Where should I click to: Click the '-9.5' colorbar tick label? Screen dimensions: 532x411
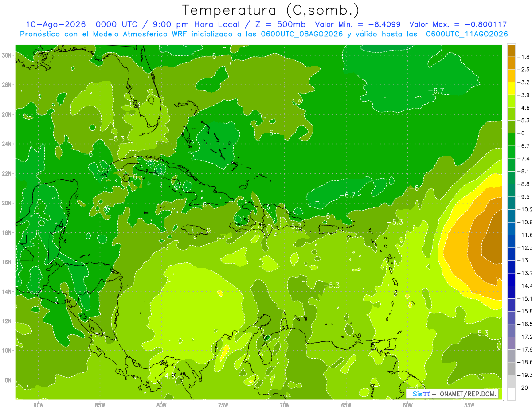(x=524, y=196)
